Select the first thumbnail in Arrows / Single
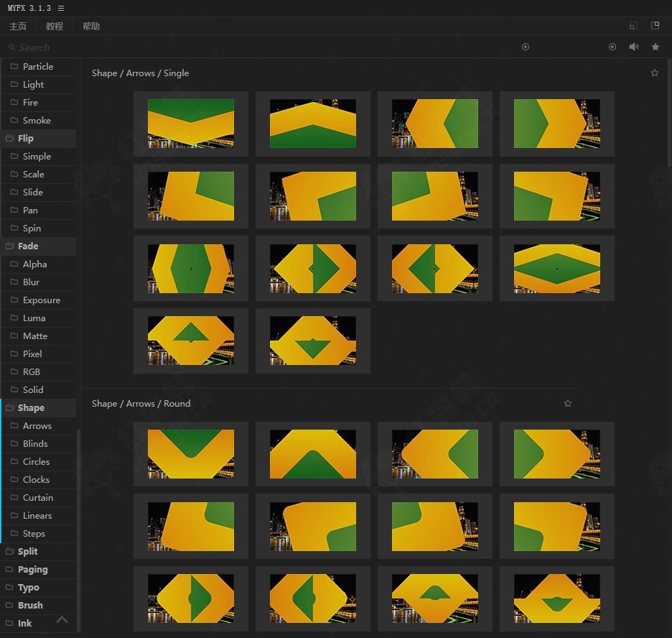 pos(191,124)
